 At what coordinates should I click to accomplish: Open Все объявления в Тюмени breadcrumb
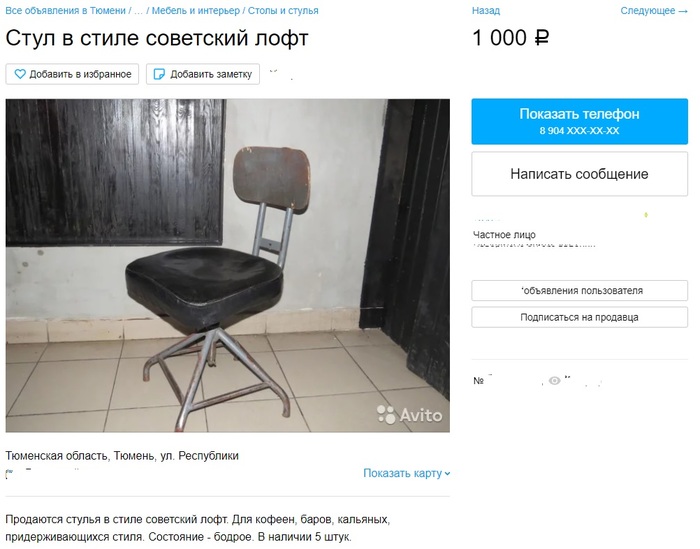point(66,11)
